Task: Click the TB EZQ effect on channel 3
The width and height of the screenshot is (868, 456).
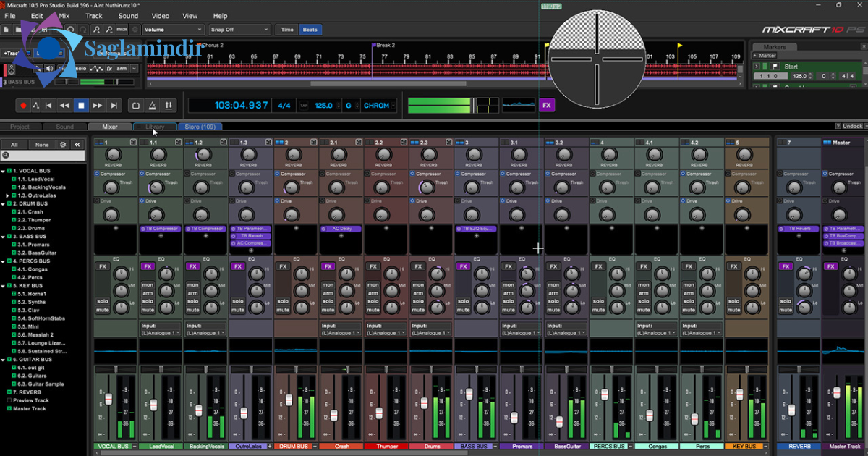Action: [476, 228]
